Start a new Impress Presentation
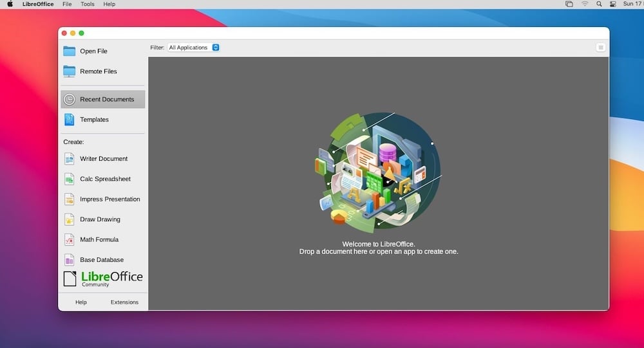The height and width of the screenshot is (348, 644). tap(102, 199)
